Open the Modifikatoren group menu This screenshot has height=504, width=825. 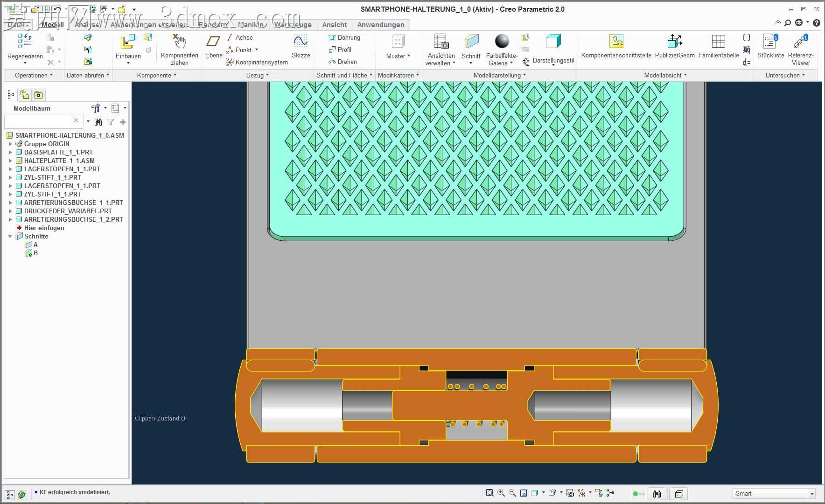tap(399, 75)
